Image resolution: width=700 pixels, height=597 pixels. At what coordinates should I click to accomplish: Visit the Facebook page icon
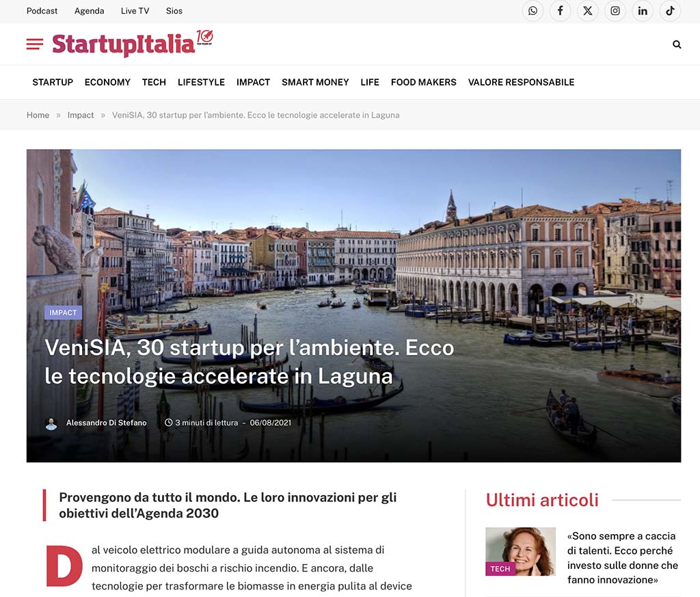[561, 11]
